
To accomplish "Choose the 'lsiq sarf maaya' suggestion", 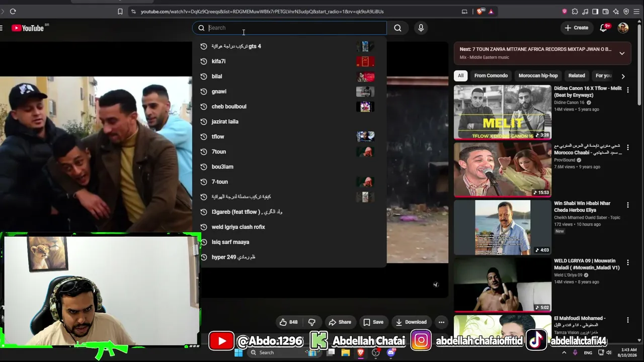I will [x=290, y=242].
